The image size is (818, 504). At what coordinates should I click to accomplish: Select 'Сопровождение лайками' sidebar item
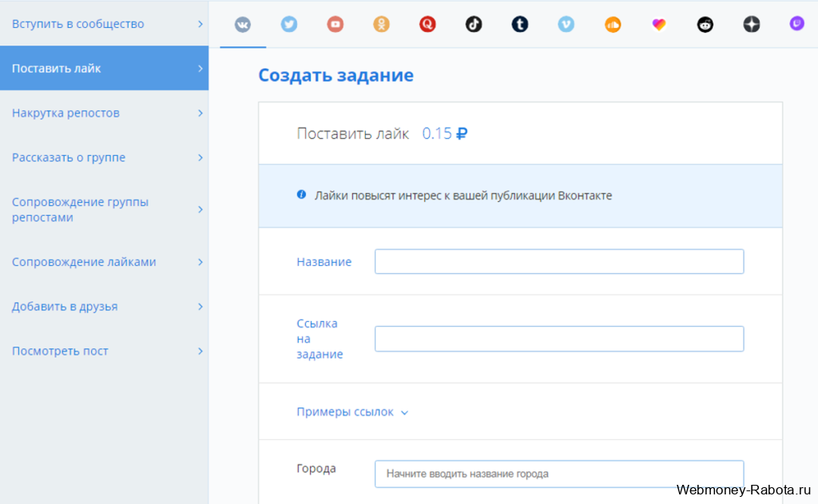point(105,261)
